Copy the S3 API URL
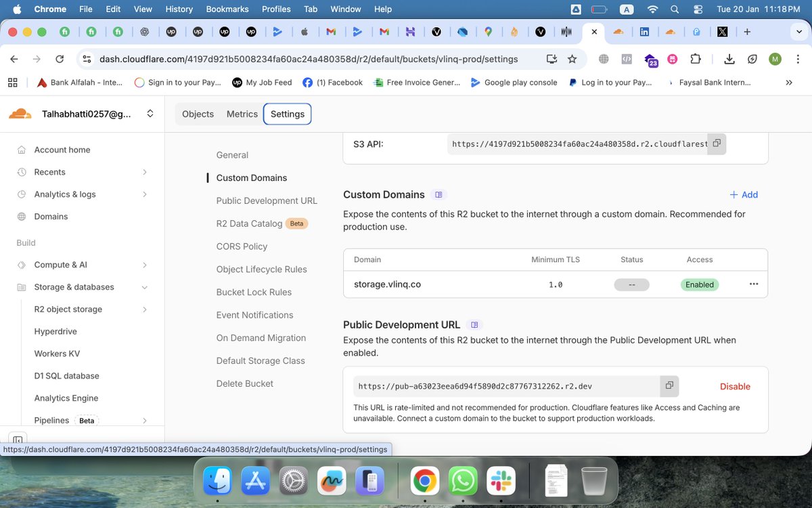 point(717,144)
